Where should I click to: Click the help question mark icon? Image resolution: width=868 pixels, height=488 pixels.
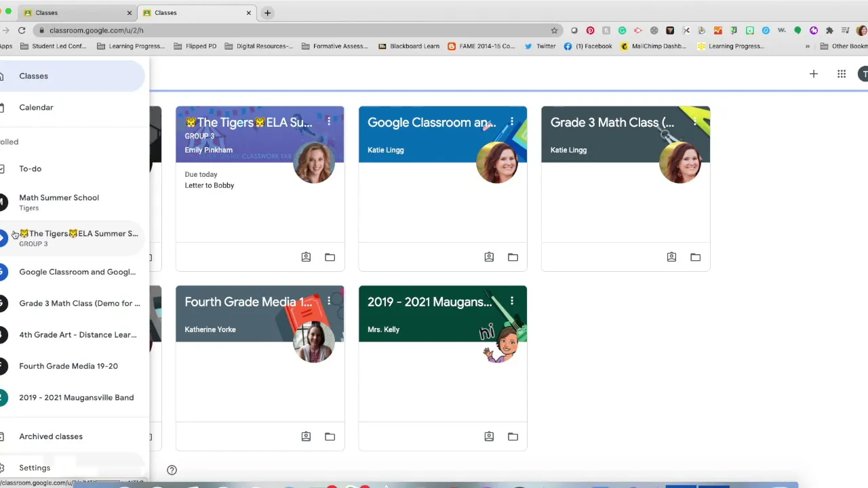(x=172, y=470)
